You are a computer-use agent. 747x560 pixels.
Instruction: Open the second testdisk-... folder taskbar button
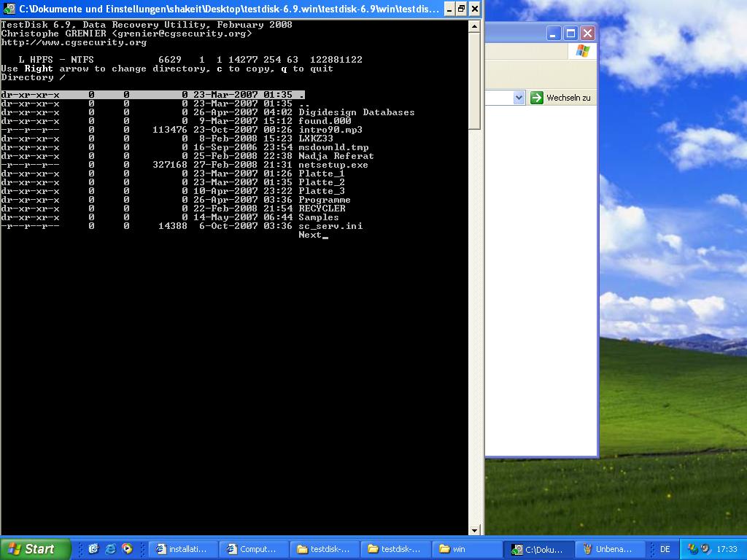tap(396, 550)
